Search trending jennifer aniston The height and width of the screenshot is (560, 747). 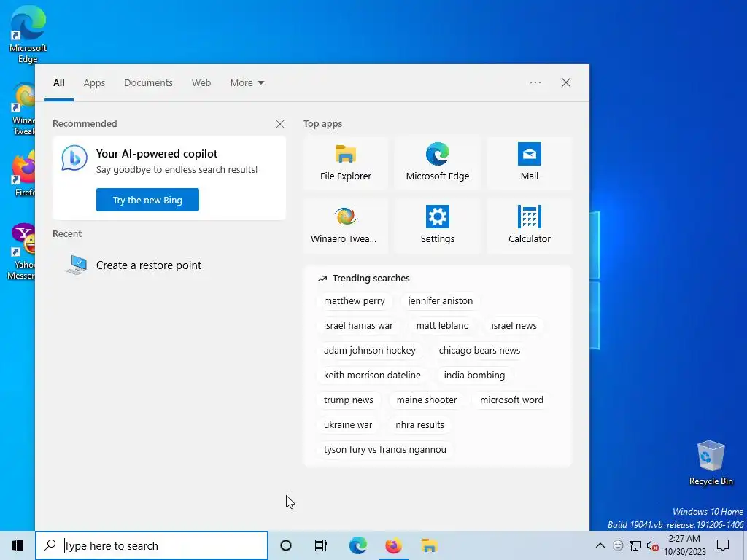(440, 301)
